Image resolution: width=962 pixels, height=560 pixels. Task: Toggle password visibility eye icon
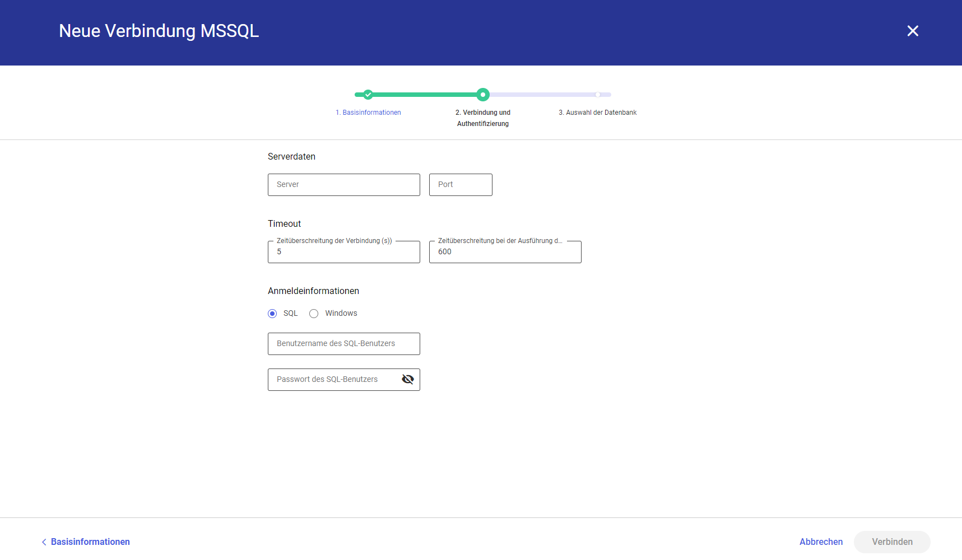(408, 379)
